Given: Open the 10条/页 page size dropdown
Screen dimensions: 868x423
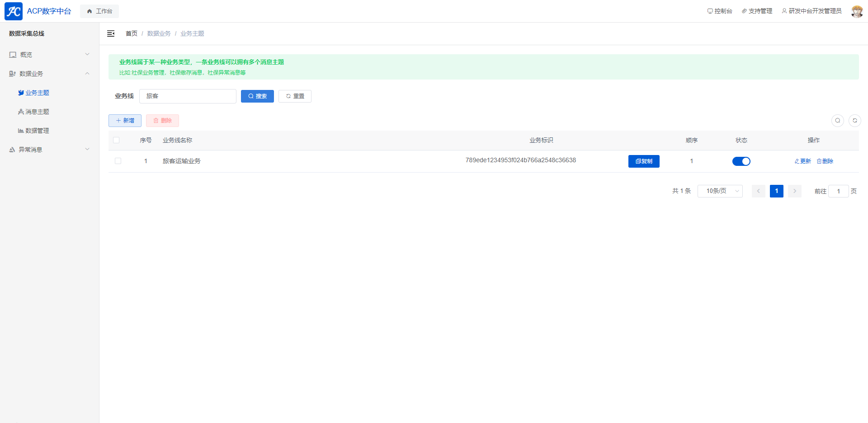Looking at the screenshot, I should 720,191.
